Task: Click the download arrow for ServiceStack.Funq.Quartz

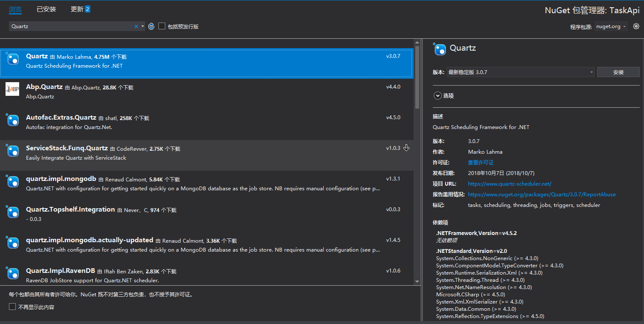Action: click(x=406, y=148)
